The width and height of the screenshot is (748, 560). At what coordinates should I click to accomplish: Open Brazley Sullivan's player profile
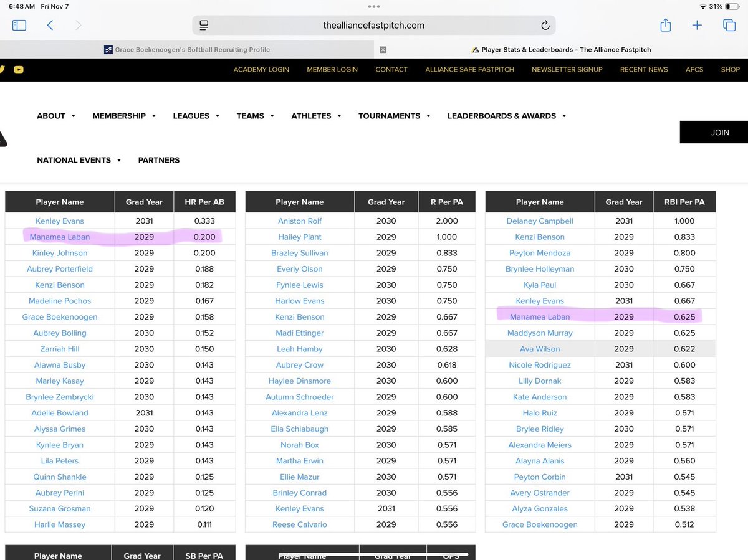click(x=300, y=253)
